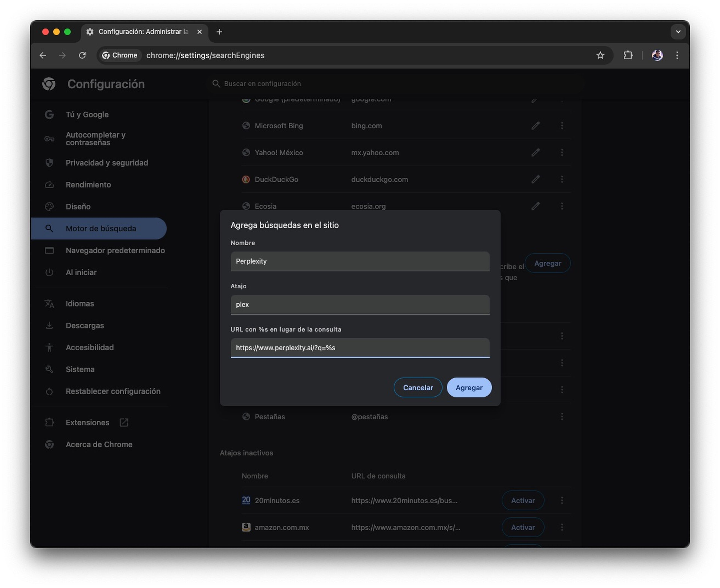Edit the Ecosia search engine
This screenshot has height=588, width=720.
[x=535, y=206]
